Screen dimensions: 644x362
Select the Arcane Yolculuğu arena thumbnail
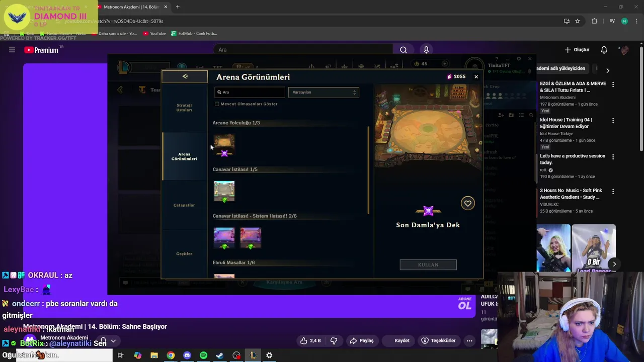coord(224,145)
